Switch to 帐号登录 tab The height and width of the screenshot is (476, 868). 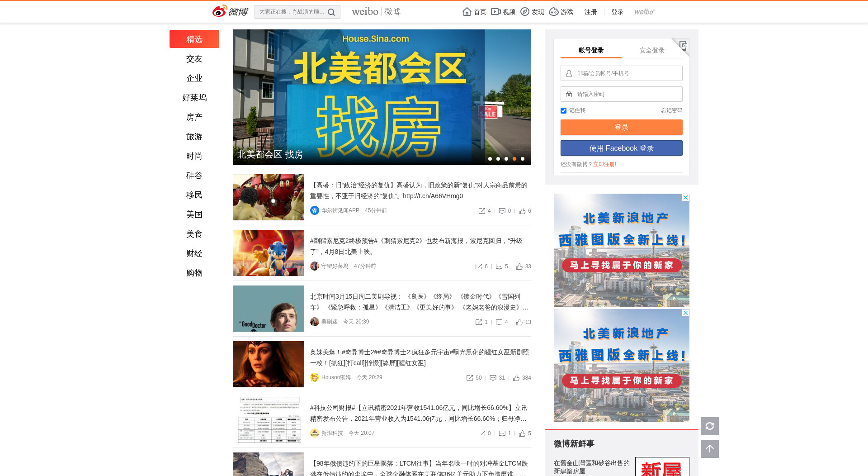[591, 50]
